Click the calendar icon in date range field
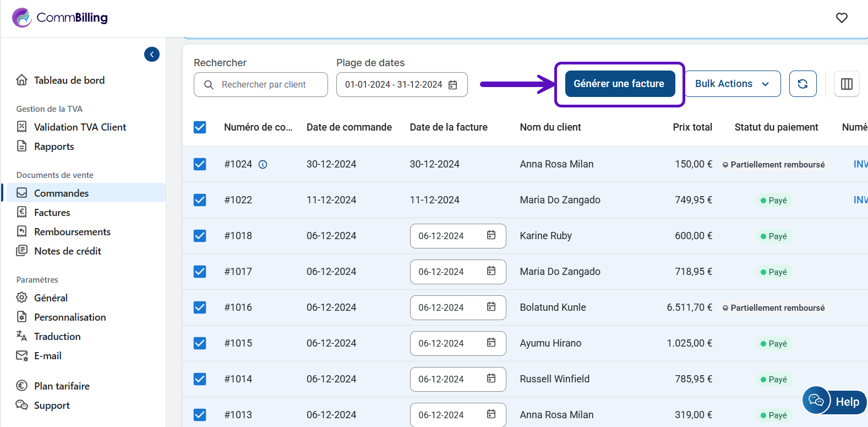868x427 pixels. coord(453,85)
